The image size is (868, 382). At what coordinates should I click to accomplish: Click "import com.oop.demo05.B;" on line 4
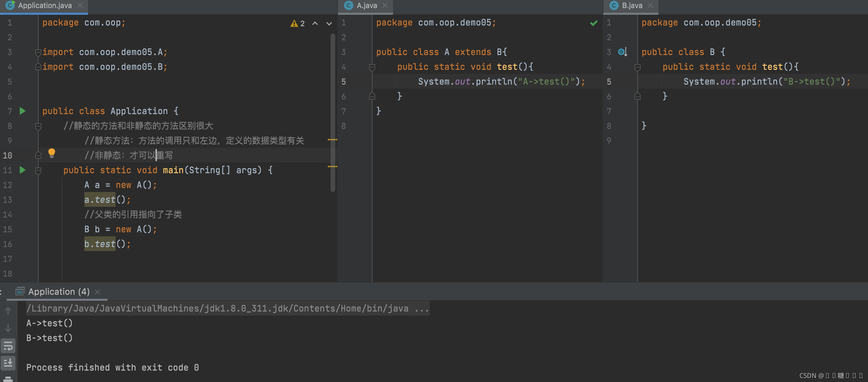tap(105, 67)
